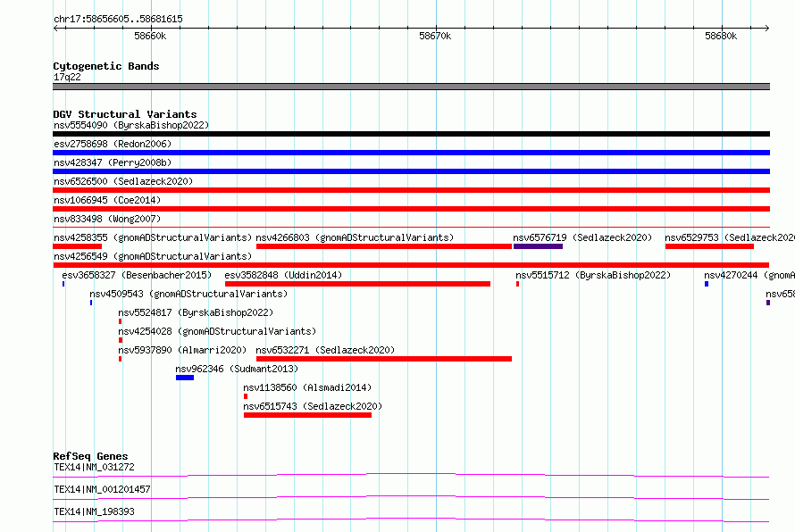Select the small blue nsv4270244 marker
Viewport: 795px width, 532px height.
pyautogui.click(x=707, y=284)
